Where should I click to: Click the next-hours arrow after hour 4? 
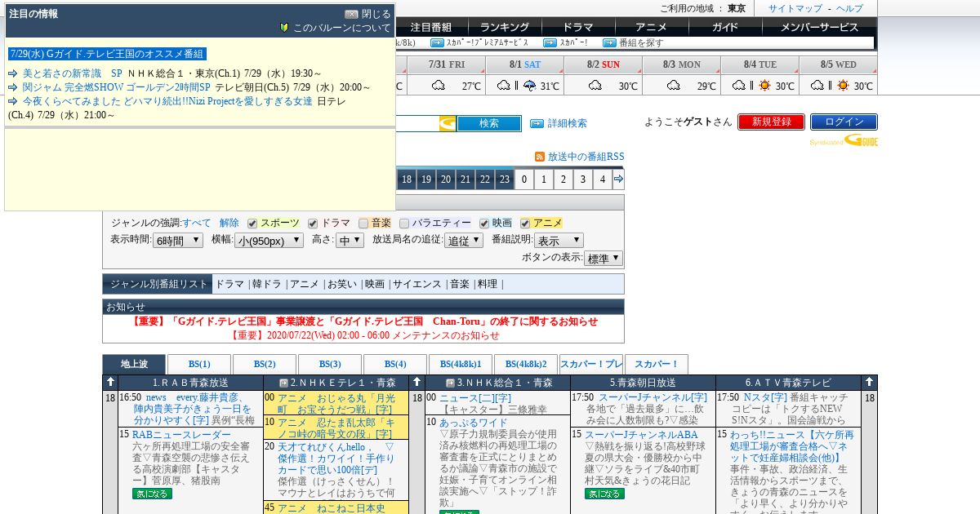[x=619, y=179]
